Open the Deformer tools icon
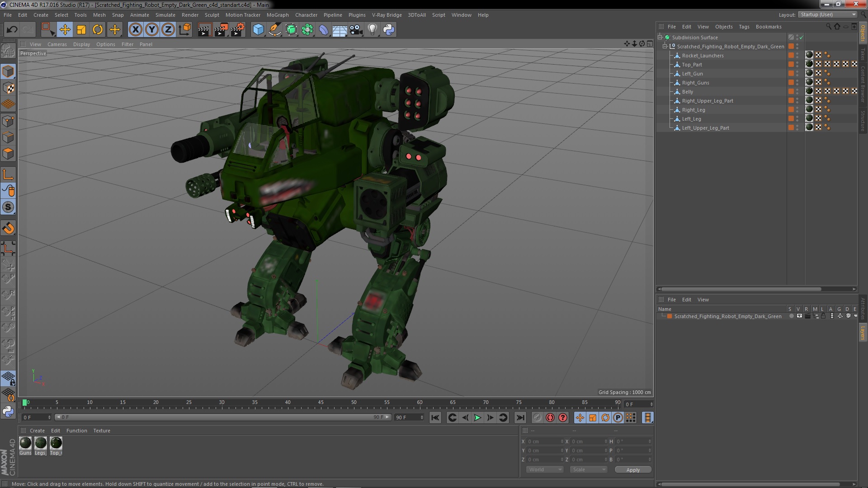 click(x=324, y=30)
